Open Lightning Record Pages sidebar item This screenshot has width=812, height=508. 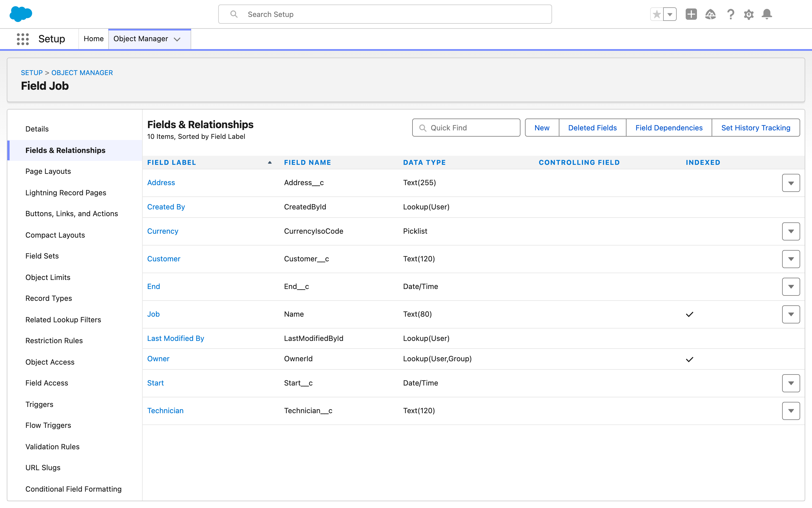66,192
